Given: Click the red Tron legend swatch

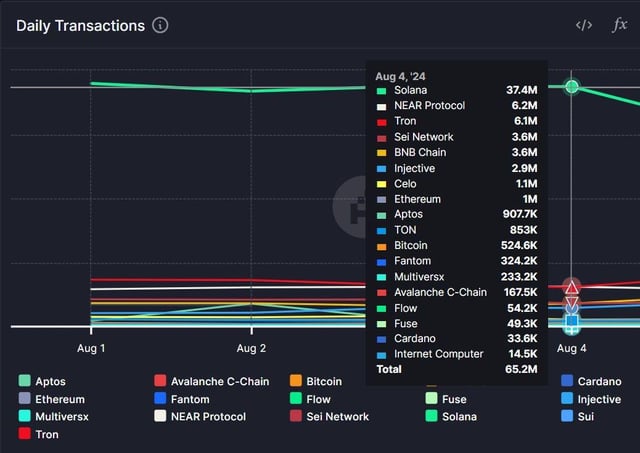Looking at the screenshot, I should [x=24, y=434].
